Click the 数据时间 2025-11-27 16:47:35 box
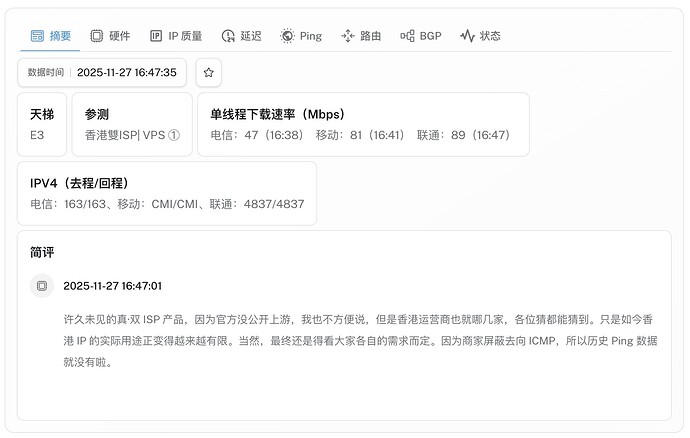This screenshot has height=438, width=690. (x=102, y=72)
